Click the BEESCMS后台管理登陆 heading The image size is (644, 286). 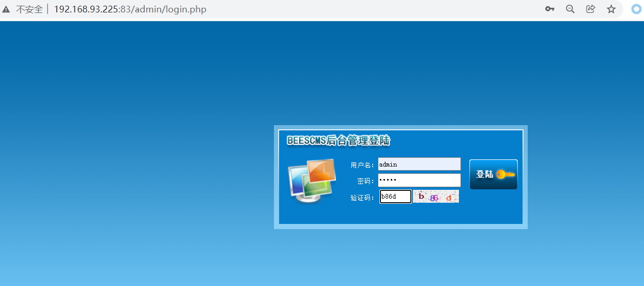coord(339,141)
